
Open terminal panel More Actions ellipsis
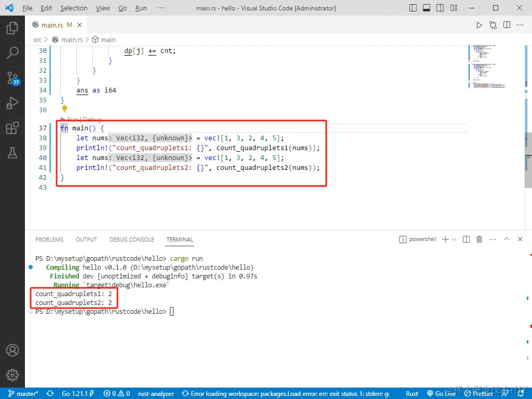[493, 239]
